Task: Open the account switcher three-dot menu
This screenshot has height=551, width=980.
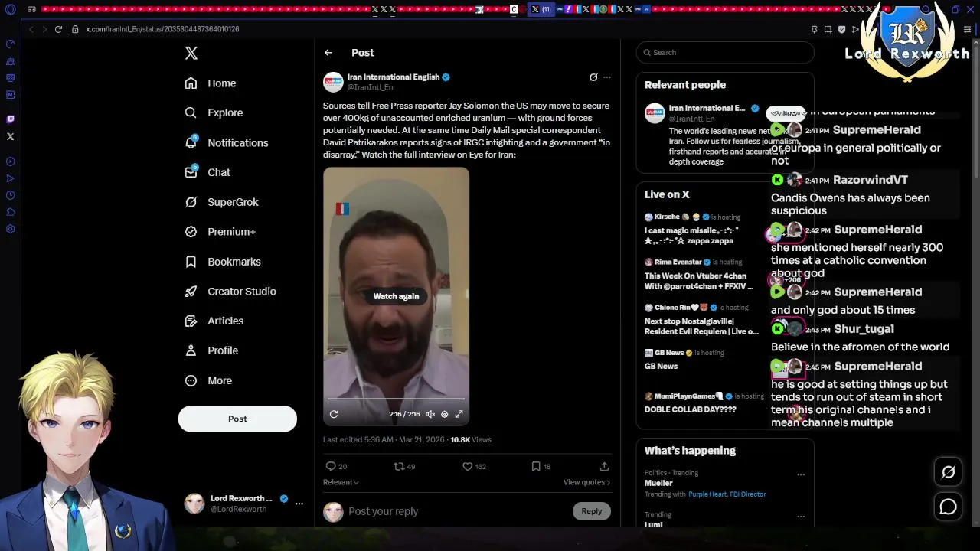Action: [299, 504]
